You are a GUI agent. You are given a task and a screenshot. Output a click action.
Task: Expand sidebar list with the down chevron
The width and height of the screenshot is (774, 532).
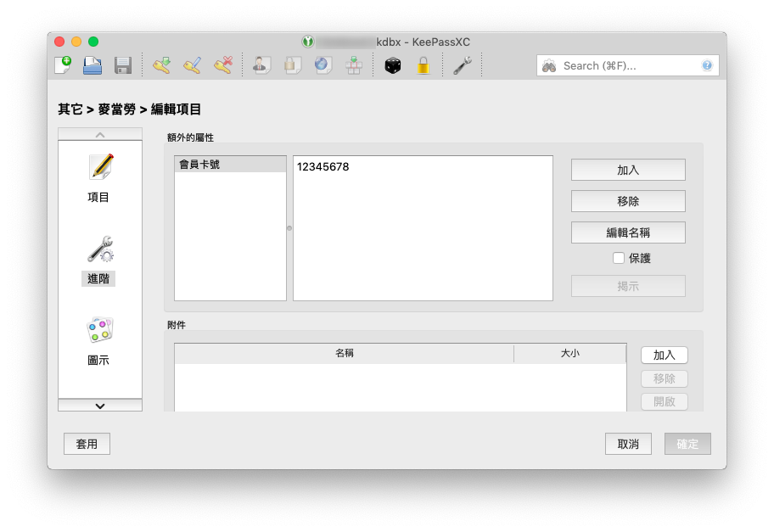click(100, 406)
